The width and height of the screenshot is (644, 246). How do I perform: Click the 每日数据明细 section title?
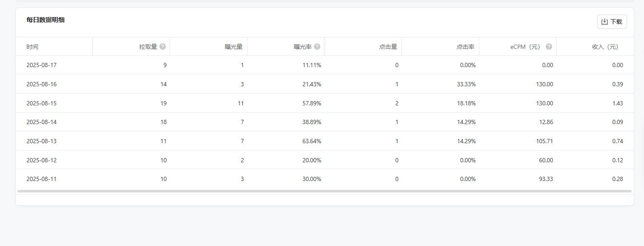click(46, 20)
